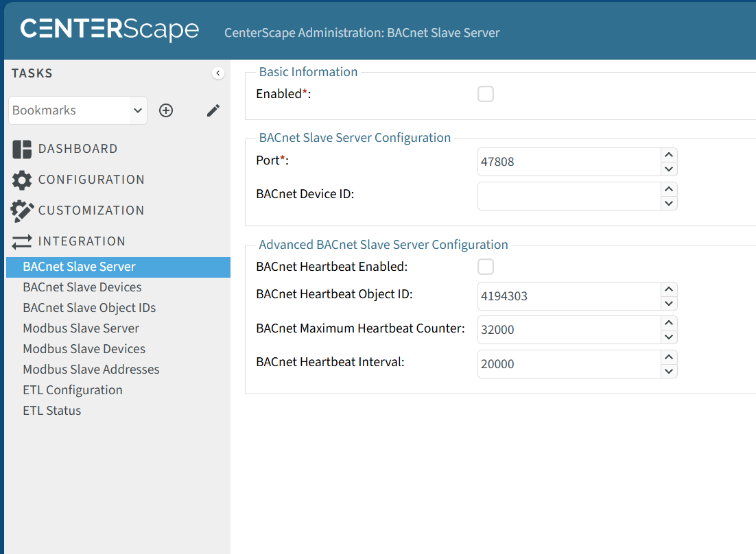Viewport: 756px width, 554px height.
Task: Open BACnet Slave Devices page
Action: coord(82,287)
